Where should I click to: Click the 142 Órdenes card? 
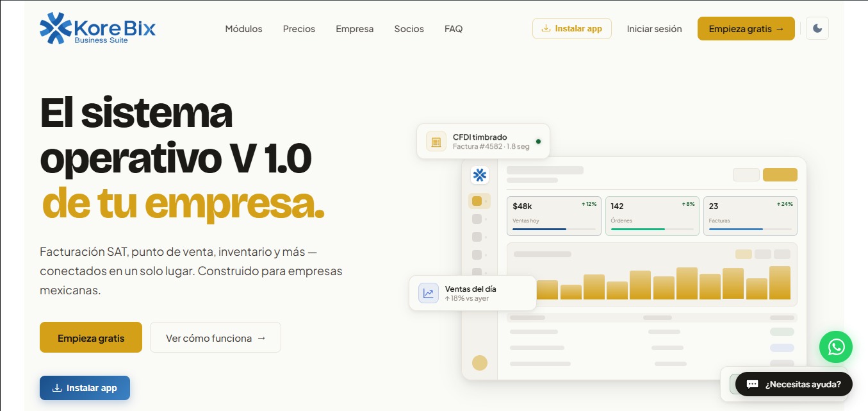(652, 216)
